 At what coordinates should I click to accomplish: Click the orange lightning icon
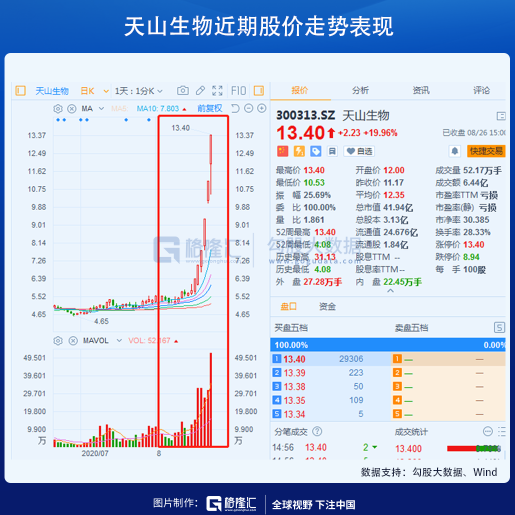click(x=299, y=151)
